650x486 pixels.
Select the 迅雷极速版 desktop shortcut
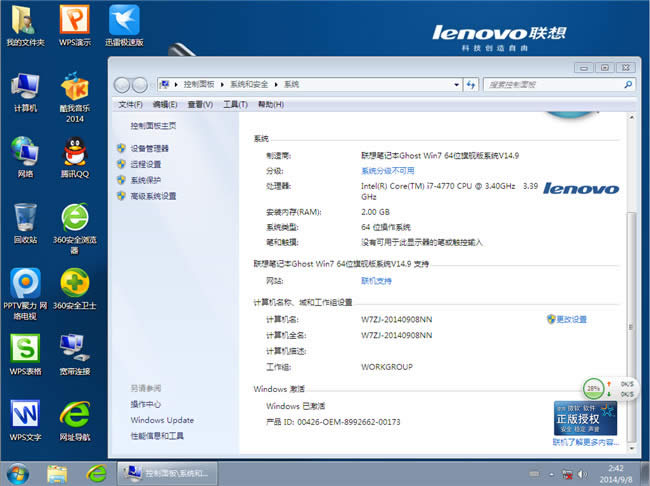click(x=124, y=26)
